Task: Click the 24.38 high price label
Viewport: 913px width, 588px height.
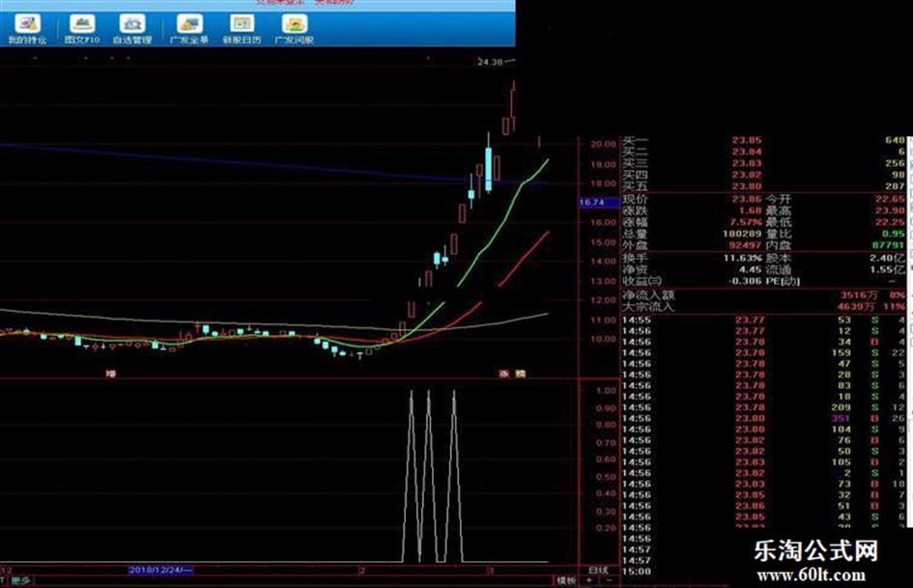Action: [490, 62]
